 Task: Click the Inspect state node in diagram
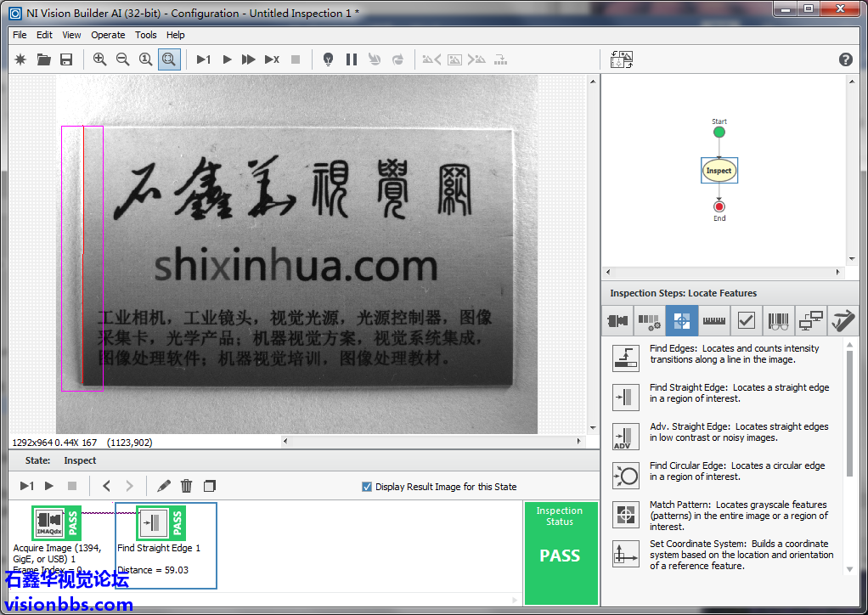coord(719,171)
